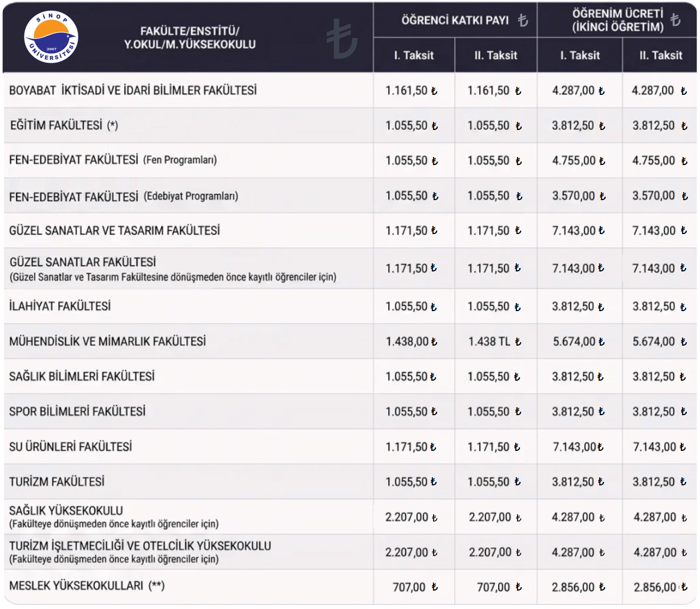The image size is (700, 609).
Task: Click SU ÜRÜNLERİ FAKÜLTESİ row label
Action: (x=70, y=446)
